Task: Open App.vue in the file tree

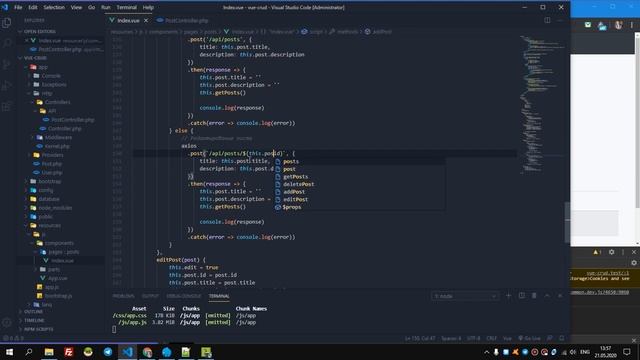Action: (x=58, y=278)
